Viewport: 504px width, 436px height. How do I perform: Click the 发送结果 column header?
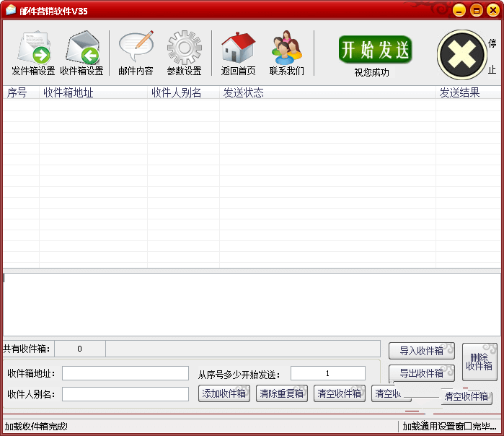coord(468,92)
